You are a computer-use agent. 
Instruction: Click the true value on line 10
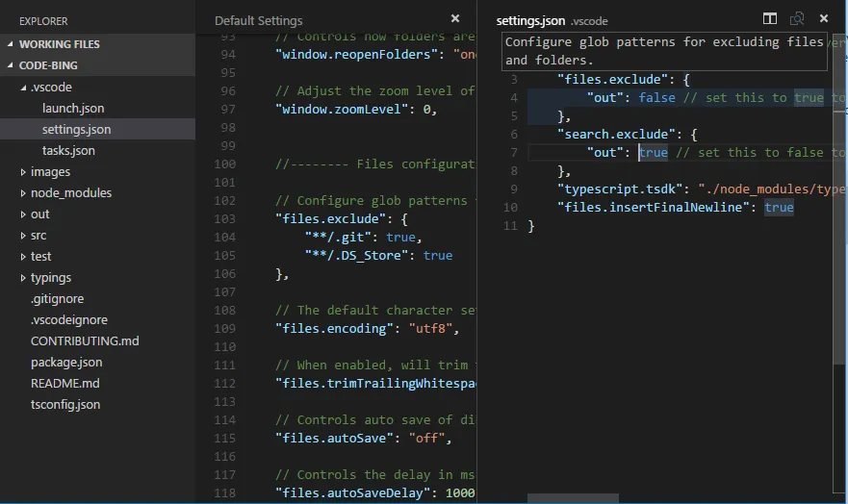[779, 208]
